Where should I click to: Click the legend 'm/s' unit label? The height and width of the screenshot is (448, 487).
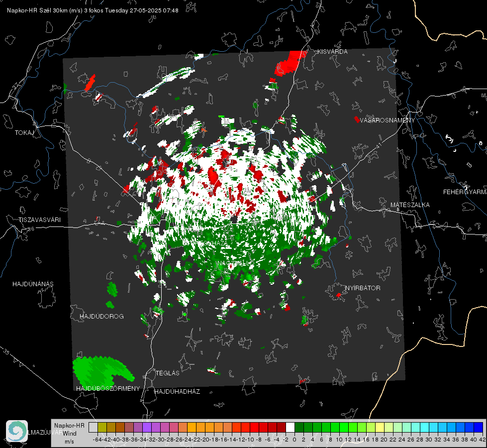pos(69,442)
